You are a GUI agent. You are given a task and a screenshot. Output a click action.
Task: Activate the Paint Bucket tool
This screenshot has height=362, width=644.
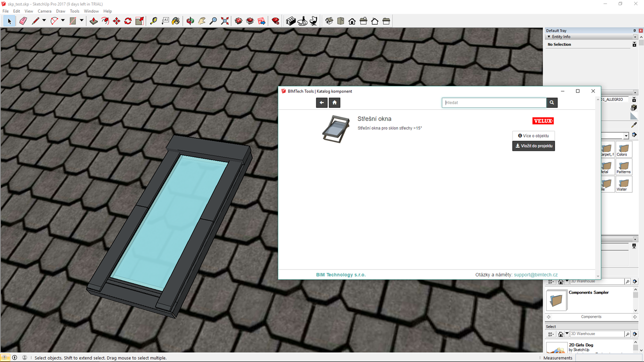[x=175, y=21]
